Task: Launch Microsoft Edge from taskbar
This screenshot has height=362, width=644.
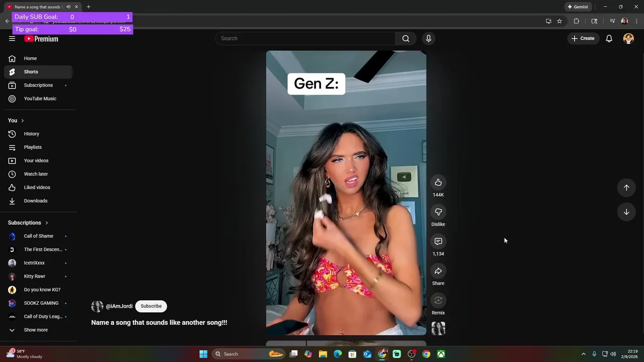Action: coord(338,354)
